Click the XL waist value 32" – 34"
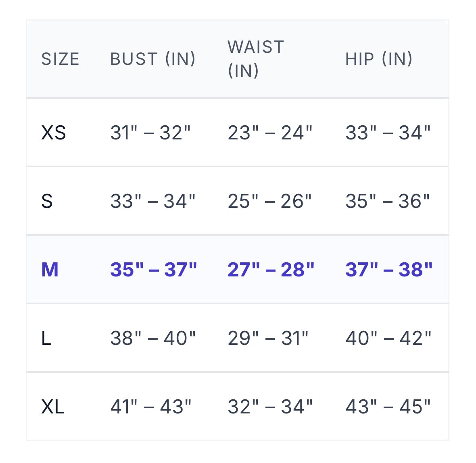 270,407
